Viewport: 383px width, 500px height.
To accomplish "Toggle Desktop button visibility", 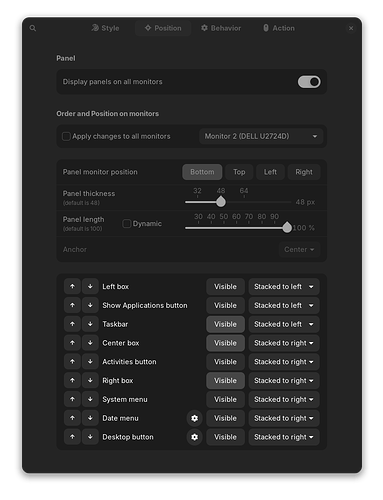I will click(225, 437).
